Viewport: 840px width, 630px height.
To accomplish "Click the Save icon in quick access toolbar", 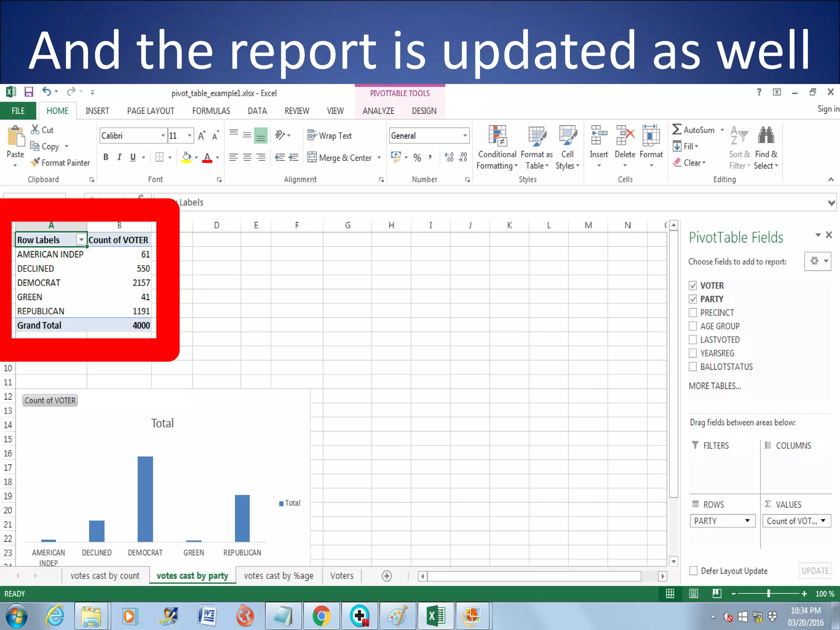I will tap(28, 92).
